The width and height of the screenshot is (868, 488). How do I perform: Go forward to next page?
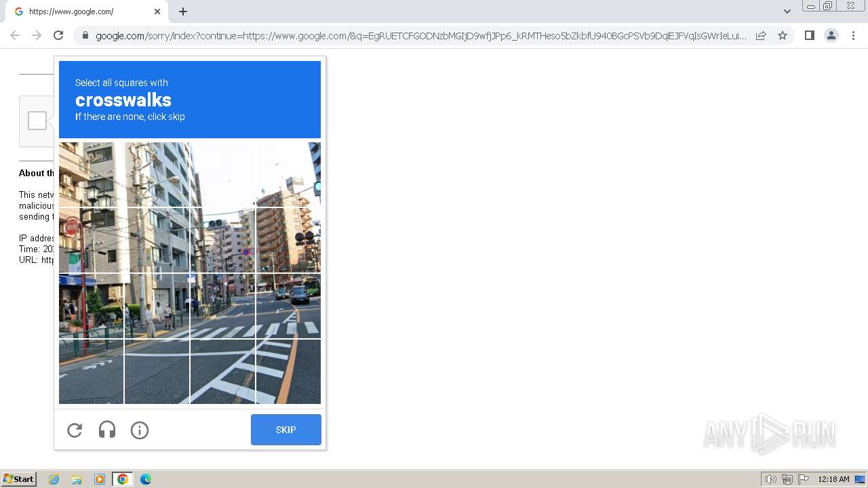[x=37, y=35]
